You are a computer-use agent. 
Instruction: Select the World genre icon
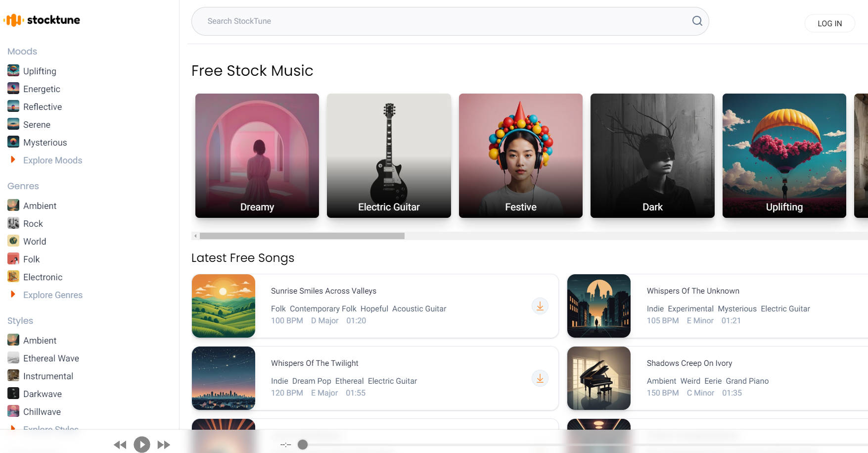click(x=13, y=241)
